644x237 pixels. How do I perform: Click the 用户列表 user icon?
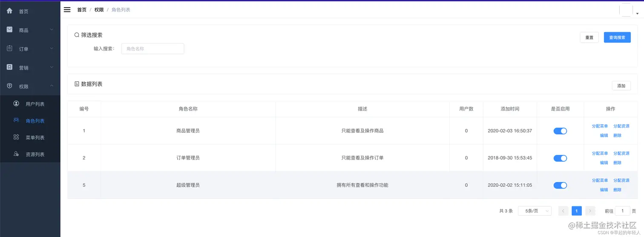tap(16, 103)
